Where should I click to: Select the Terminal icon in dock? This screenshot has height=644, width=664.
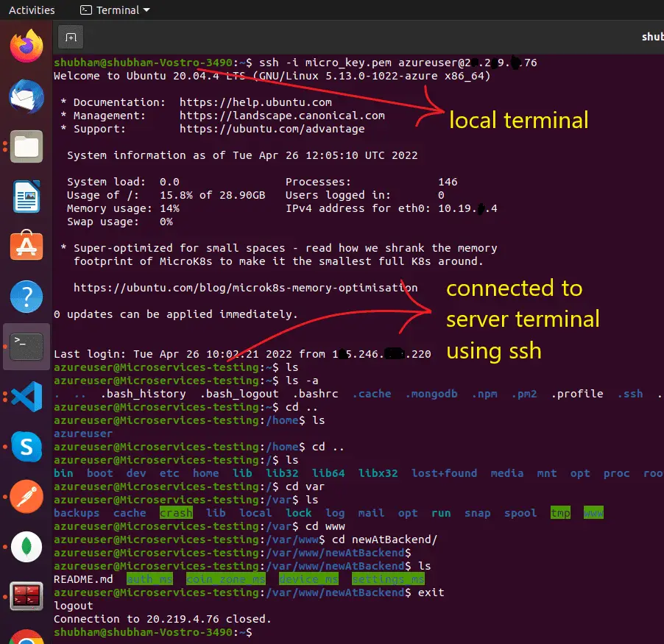pyautogui.click(x=27, y=347)
